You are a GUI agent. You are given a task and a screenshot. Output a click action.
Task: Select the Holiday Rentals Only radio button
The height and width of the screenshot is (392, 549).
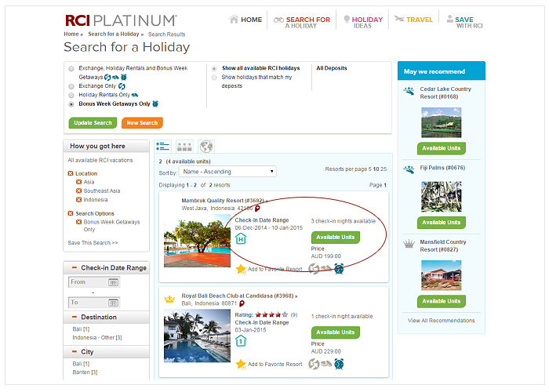(x=71, y=95)
